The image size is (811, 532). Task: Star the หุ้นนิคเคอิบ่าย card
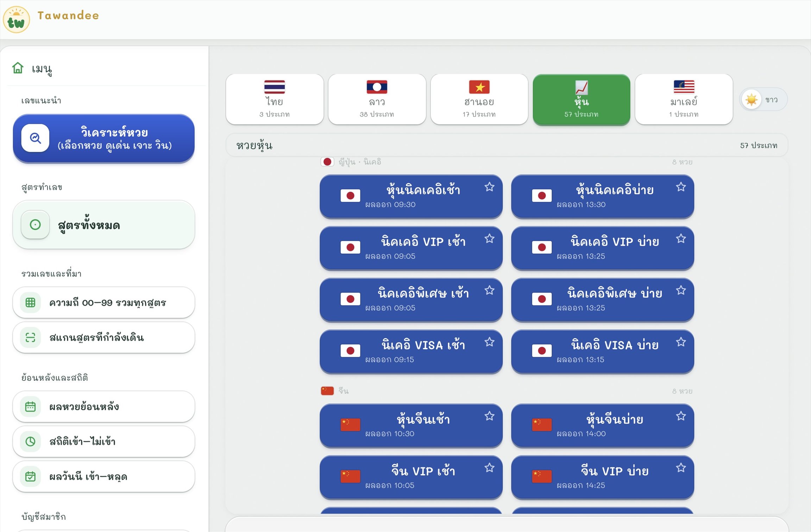[681, 187]
